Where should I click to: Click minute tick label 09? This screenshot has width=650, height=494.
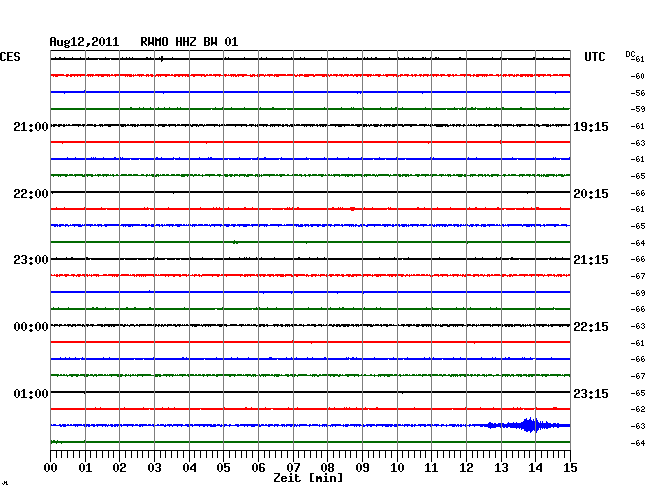362,467
